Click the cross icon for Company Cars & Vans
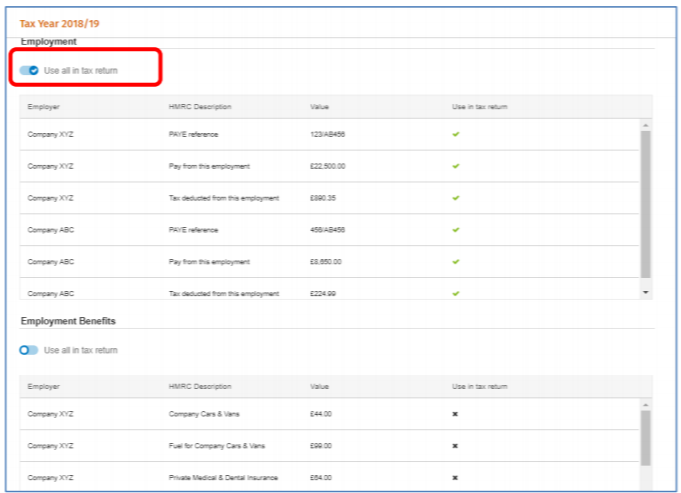 pos(455,414)
